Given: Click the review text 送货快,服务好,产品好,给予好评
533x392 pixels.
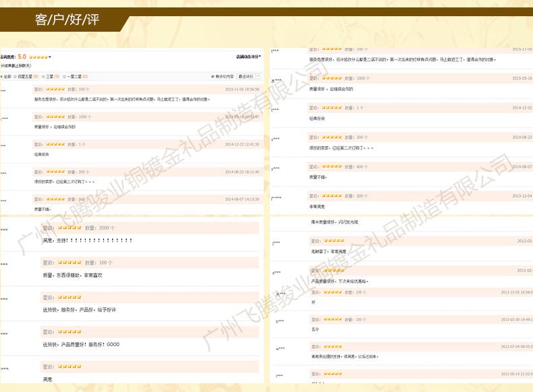Looking at the screenshot, I should tap(79, 310).
